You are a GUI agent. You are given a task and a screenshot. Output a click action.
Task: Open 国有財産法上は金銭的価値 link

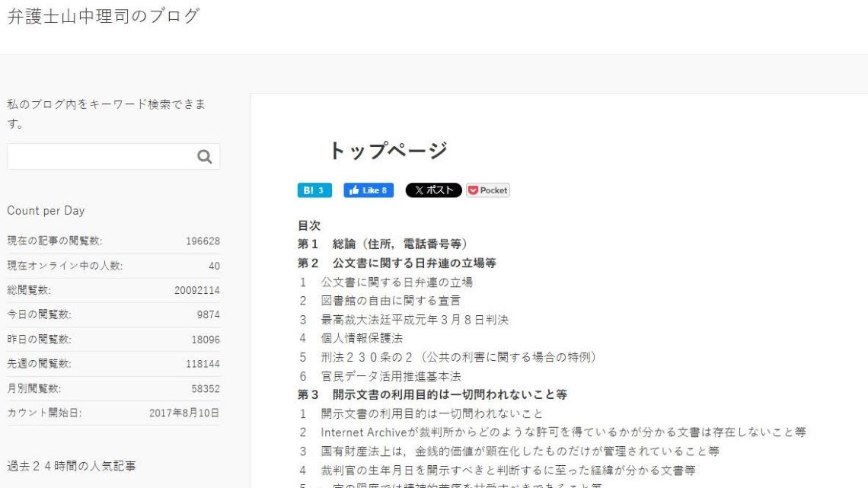(514, 451)
